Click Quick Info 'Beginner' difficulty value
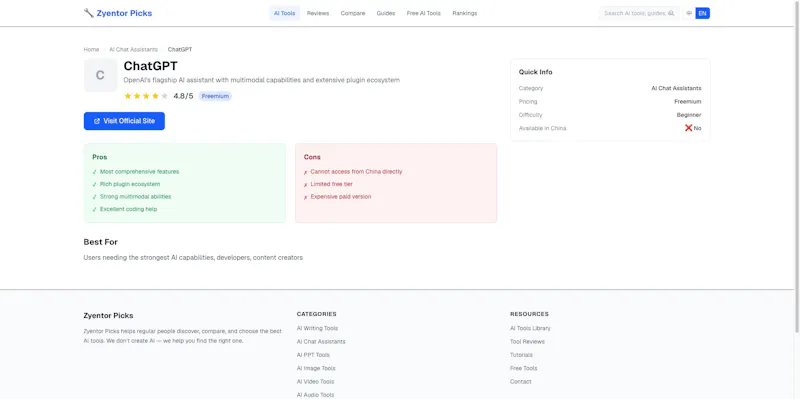Image resolution: width=800 pixels, height=399 pixels. (689, 115)
